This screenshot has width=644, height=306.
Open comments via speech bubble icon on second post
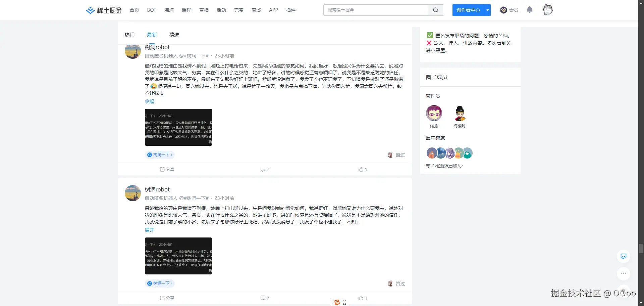(264, 298)
